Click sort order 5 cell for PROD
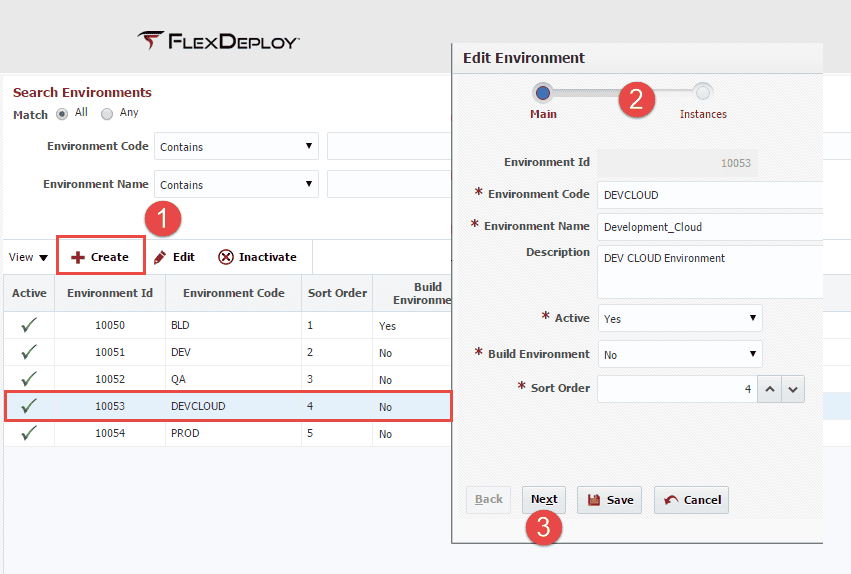851x574 pixels. (x=337, y=433)
